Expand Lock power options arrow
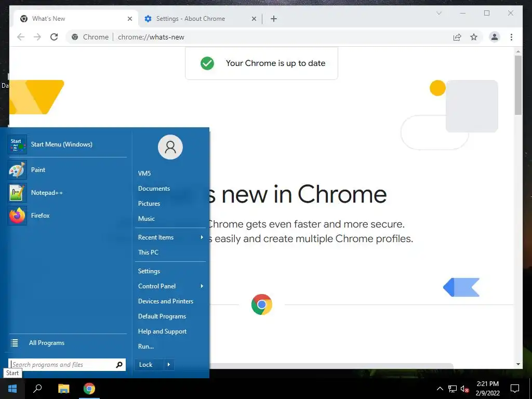Image resolution: width=532 pixels, height=399 pixels. pos(169,365)
